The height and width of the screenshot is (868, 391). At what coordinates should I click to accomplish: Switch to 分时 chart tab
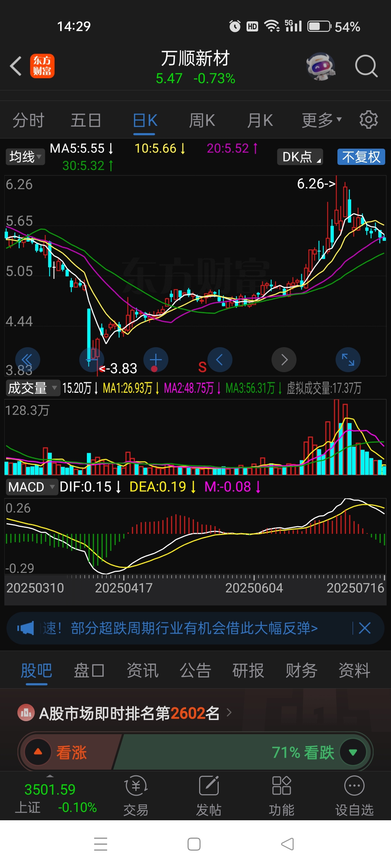28,120
